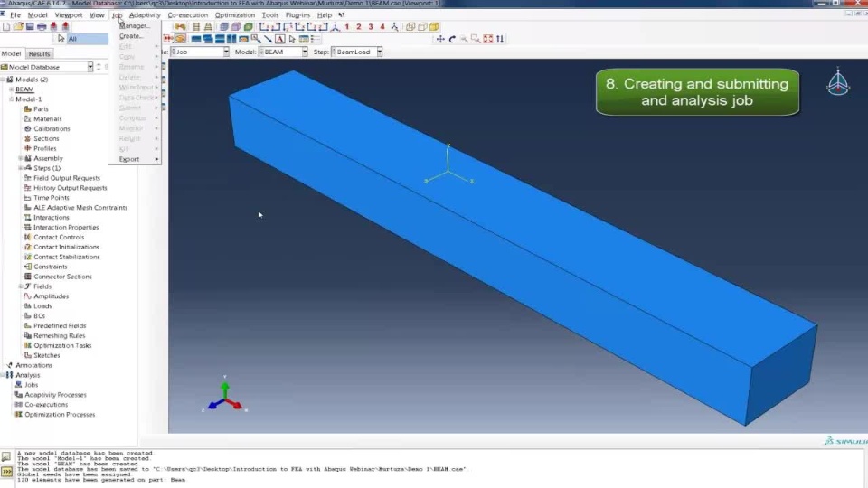Open the Adaptivity menu
Viewport: 868px width, 488px height.
pyautogui.click(x=145, y=15)
